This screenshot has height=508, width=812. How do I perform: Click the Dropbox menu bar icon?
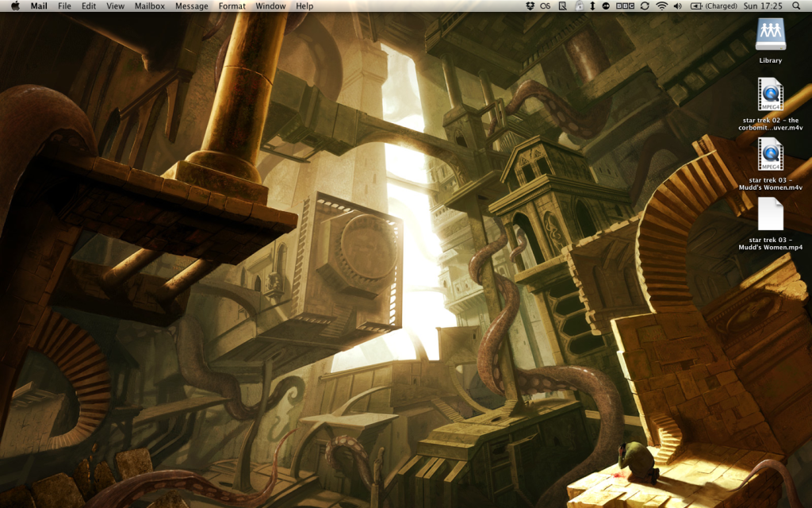[x=530, y=6]
